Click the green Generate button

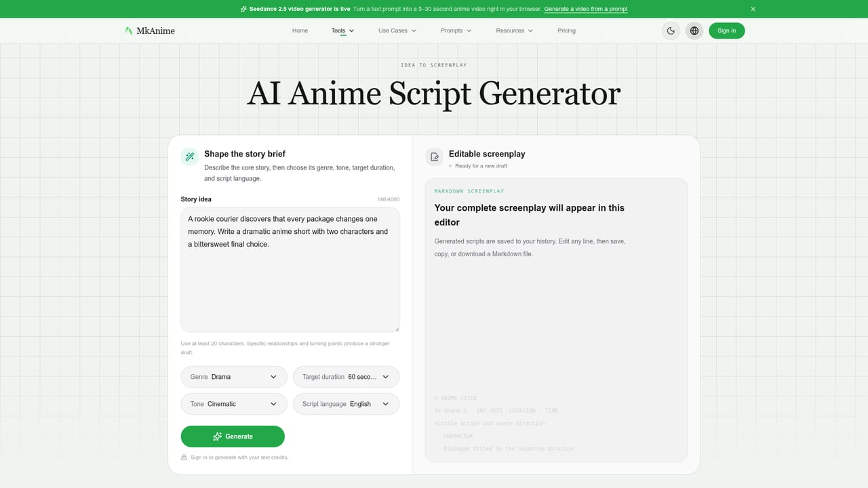(x=233, y=436)
